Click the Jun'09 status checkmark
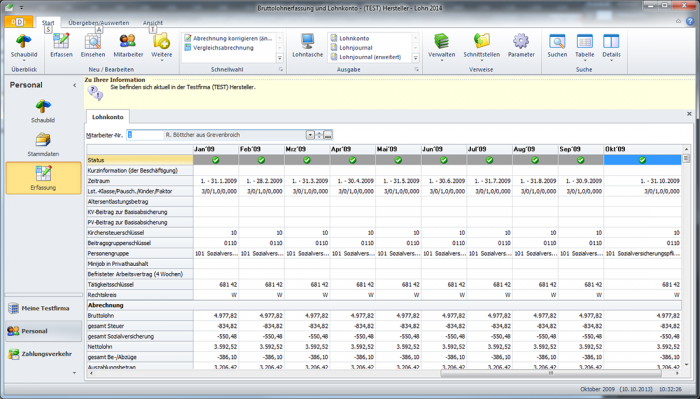Screen dimensions: 700x399 (x=444, y=160)
